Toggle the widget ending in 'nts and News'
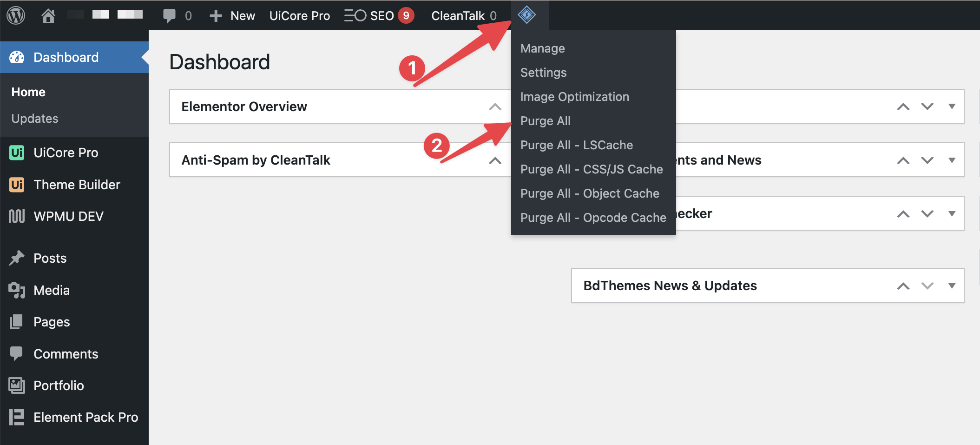980x445 pixels. pos(952,160)
